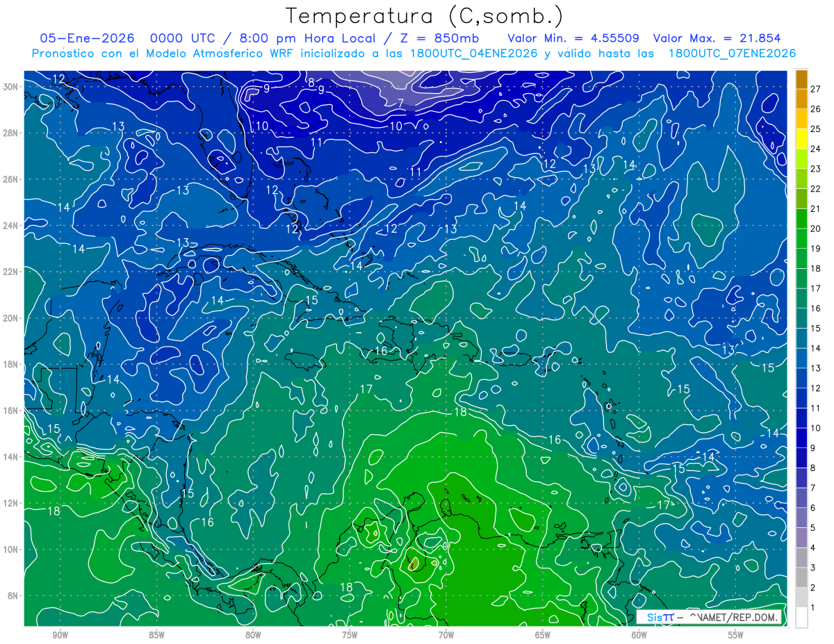The height and width of the screenshot is (644, 834).
Task: Click the yellow swatch between 24 and 25
Action: pos(801,139)
